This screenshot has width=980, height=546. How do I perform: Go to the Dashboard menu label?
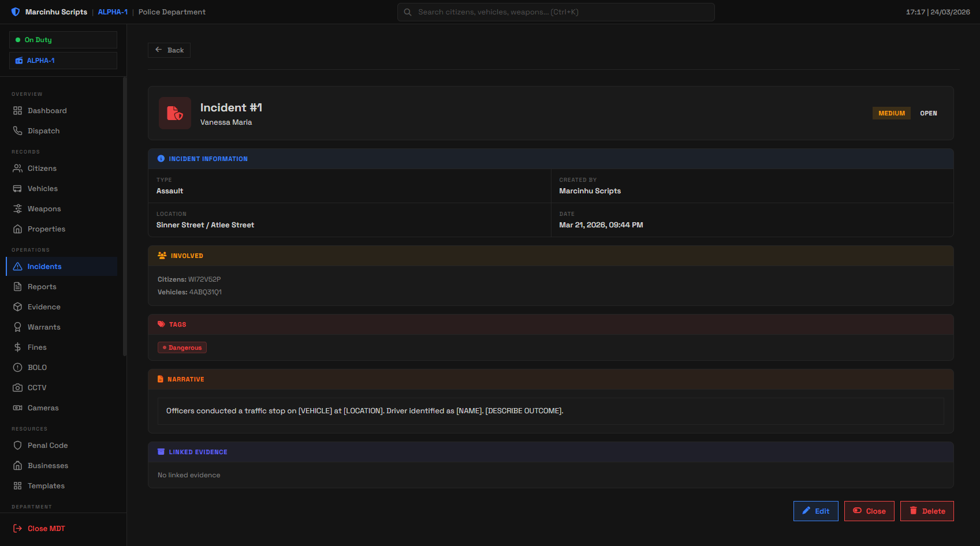click(47, 111)
